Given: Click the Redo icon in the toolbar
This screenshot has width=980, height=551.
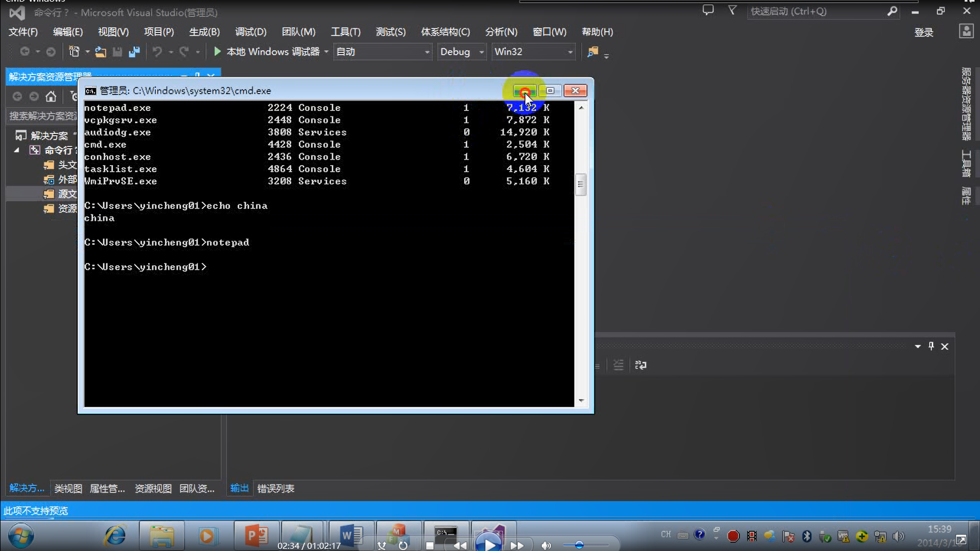Looking at the screenshot, I should click(184, 51).
